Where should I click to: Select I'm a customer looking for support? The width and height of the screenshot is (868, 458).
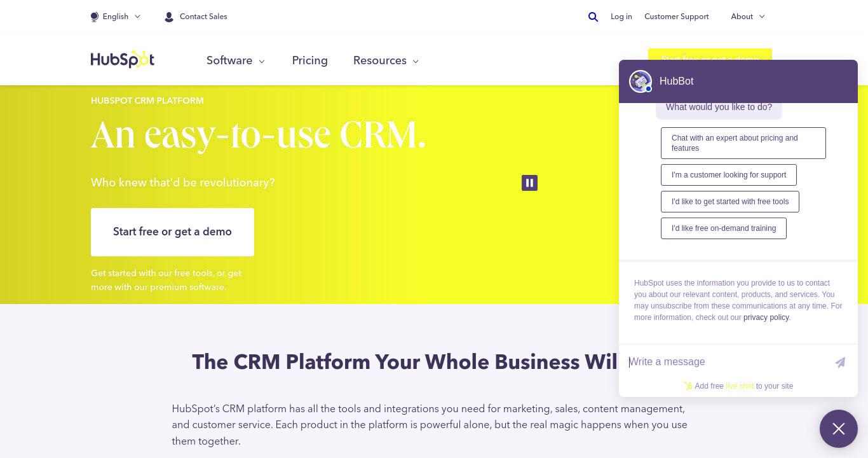[729, 175]
